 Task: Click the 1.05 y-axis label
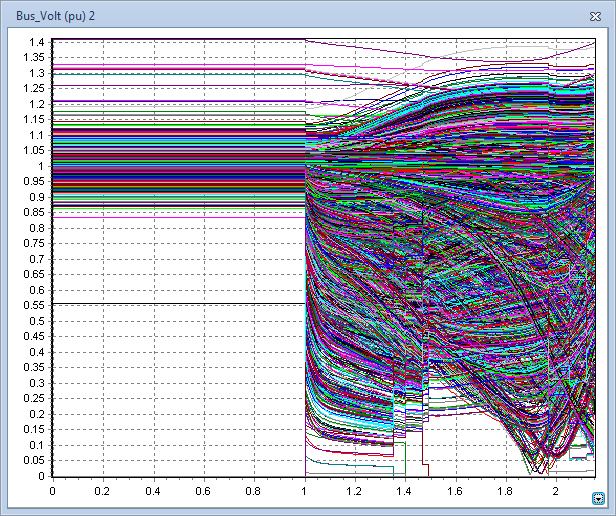(x=34, y=151)
